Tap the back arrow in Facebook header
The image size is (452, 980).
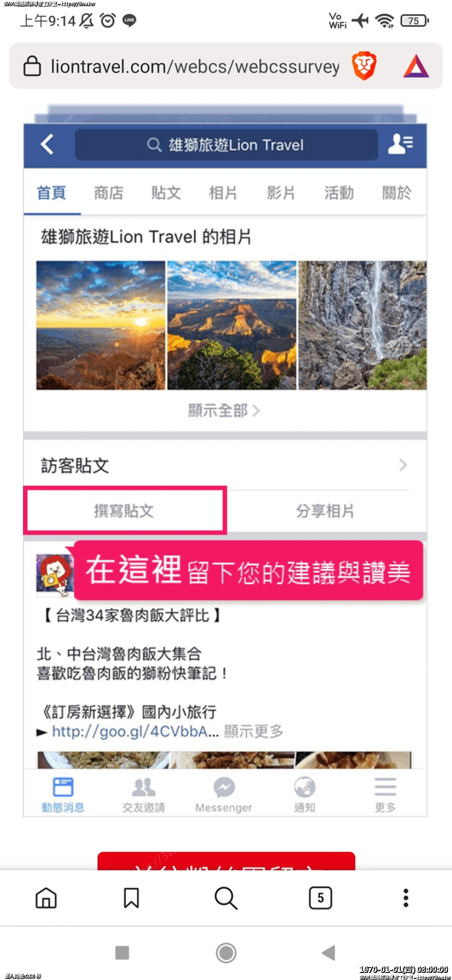[47, 144]
